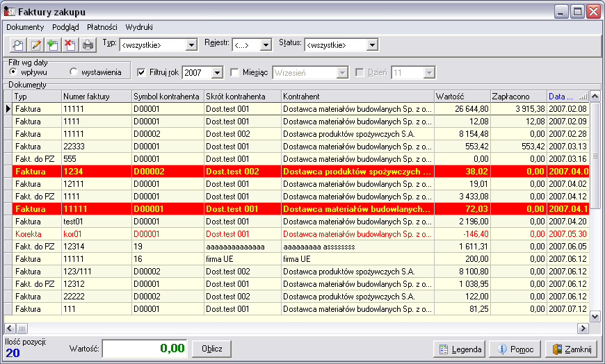Uncheck the Filtruj rok checkbox
Viewport: 605px width, 364px height.
(x=142, y=72)
